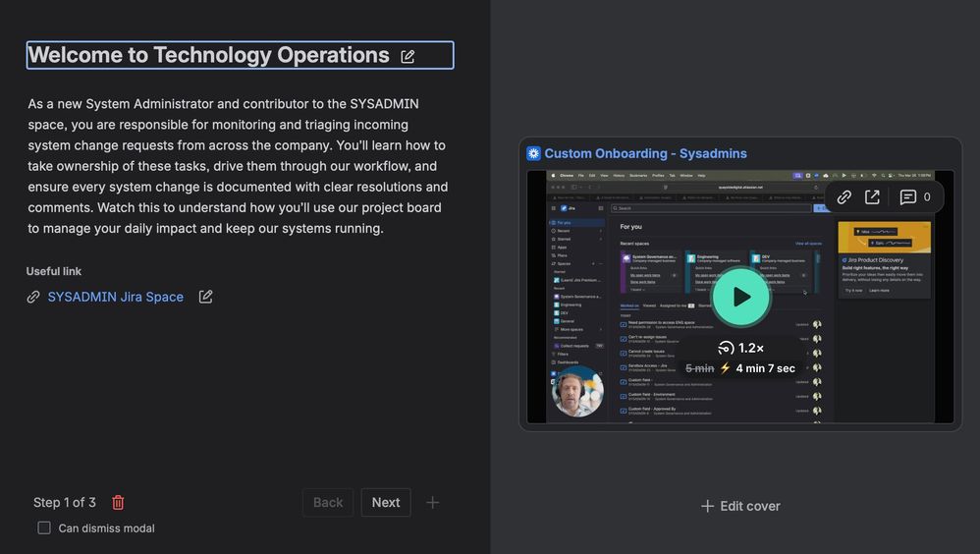The height and width of the screenshot is (554, 980).
Task: Click the presenter webcam bubble in the video
Action: 577,391
